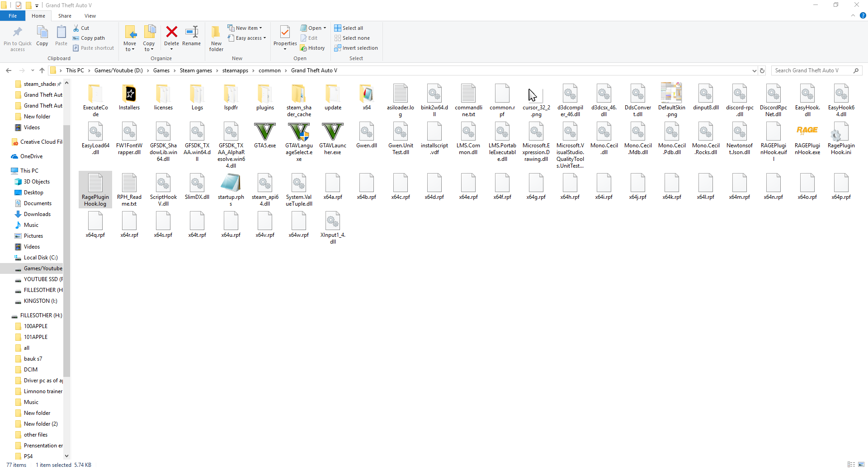Image resolution: width=868 pixels, height=470 pixels.
Task: Select the x64 folder icon
Action: (367, 94)
